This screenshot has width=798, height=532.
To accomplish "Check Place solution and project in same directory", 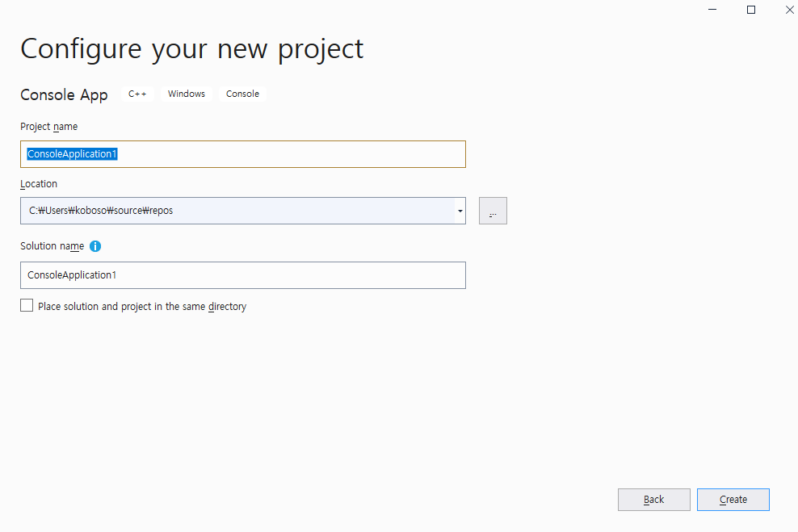I will click(27, 305).
